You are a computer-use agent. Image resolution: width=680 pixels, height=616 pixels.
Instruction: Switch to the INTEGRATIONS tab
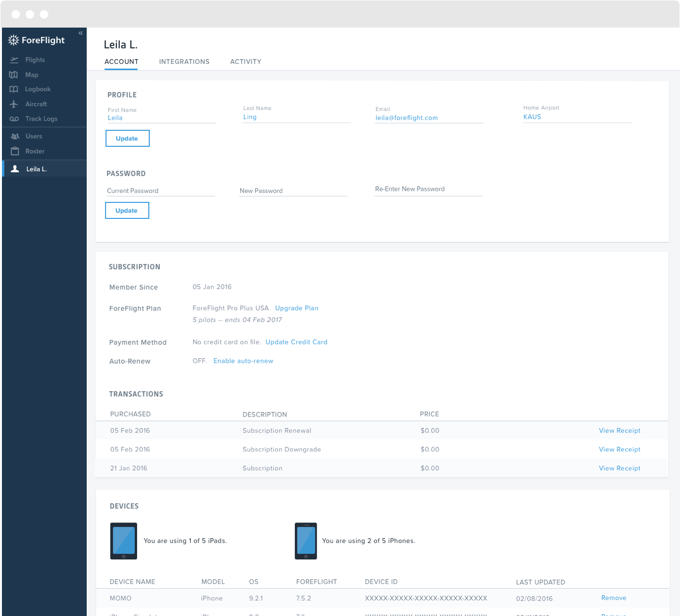click(185, 62)
